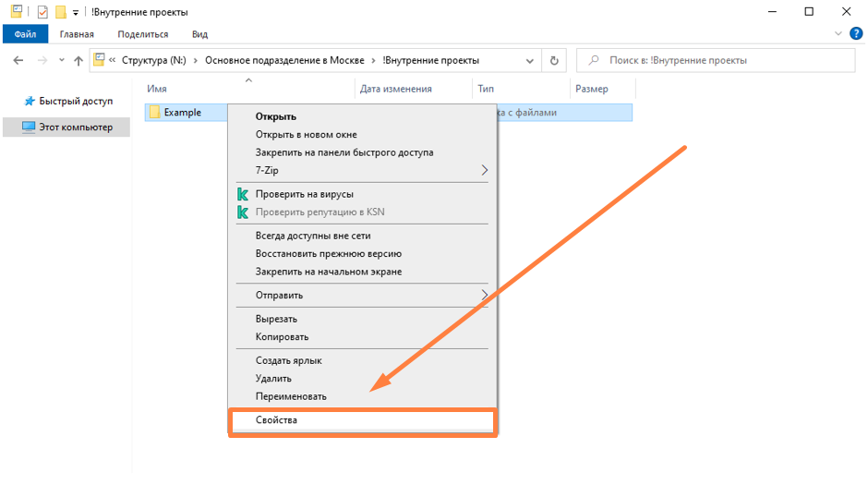
Task: Switch to the Вид ribbon tab
Action: (199, 34)
